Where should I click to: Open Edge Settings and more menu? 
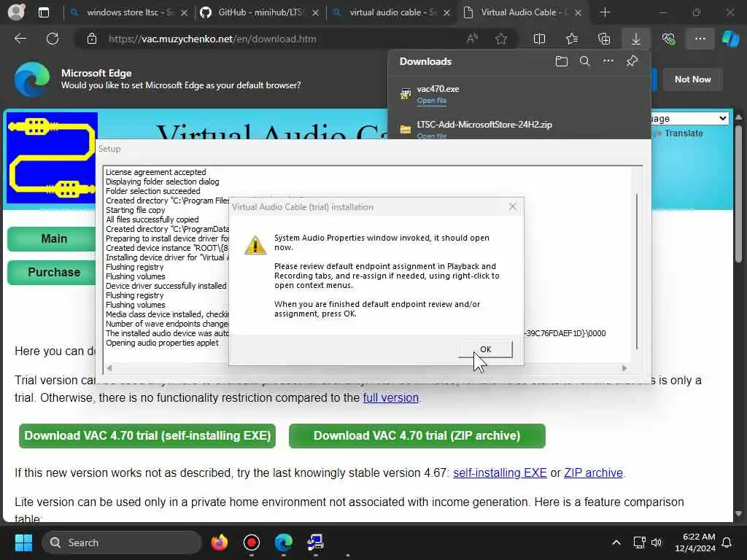point(700,39)
